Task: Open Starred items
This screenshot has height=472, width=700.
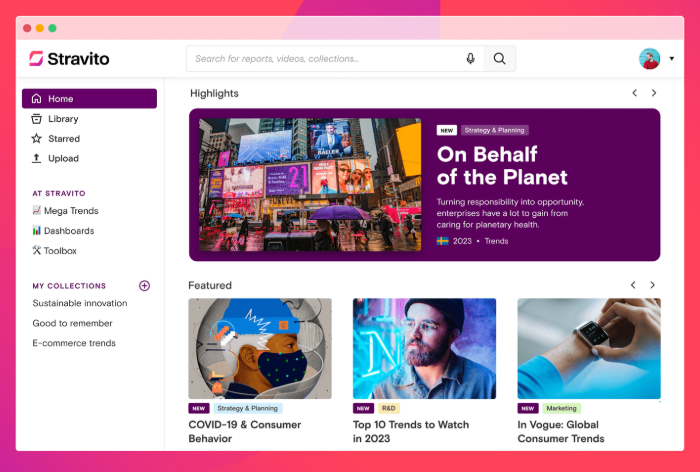Action: tap(64, 139)
